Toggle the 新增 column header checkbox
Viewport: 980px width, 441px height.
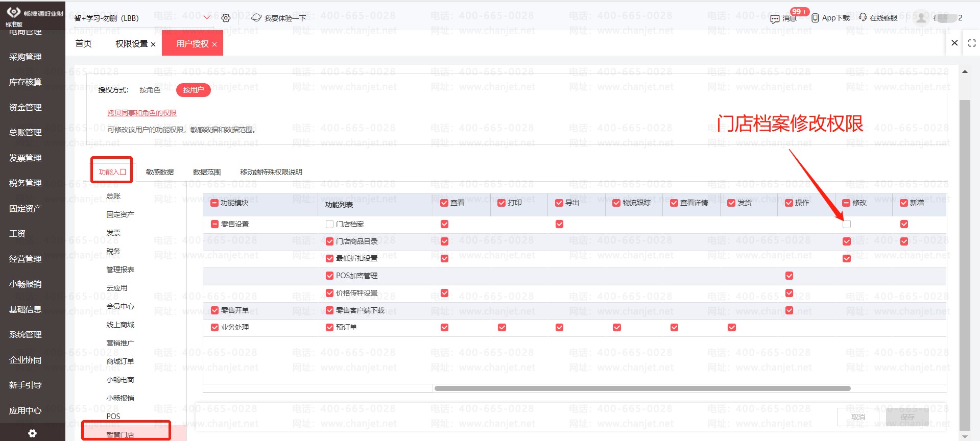(904, 203)
